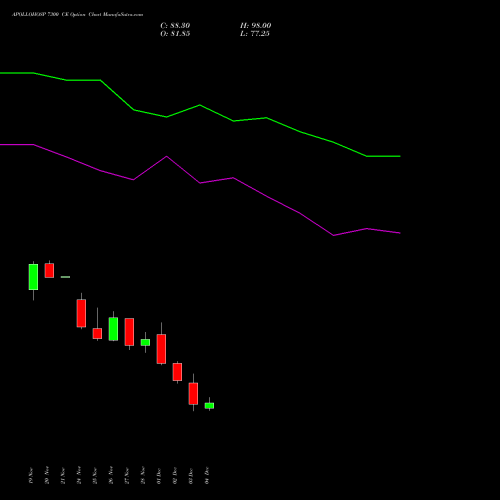
Task: Click the 04 Dec date label
Action: 207,476
